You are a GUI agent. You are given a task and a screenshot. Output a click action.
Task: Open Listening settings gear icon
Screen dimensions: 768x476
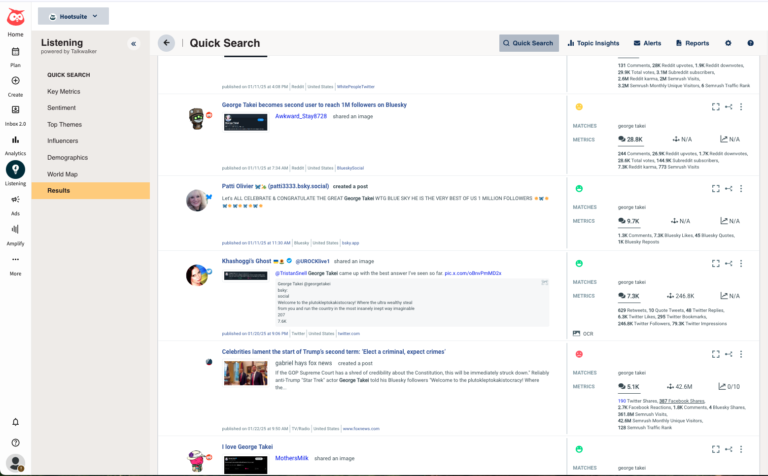[728, 43]
